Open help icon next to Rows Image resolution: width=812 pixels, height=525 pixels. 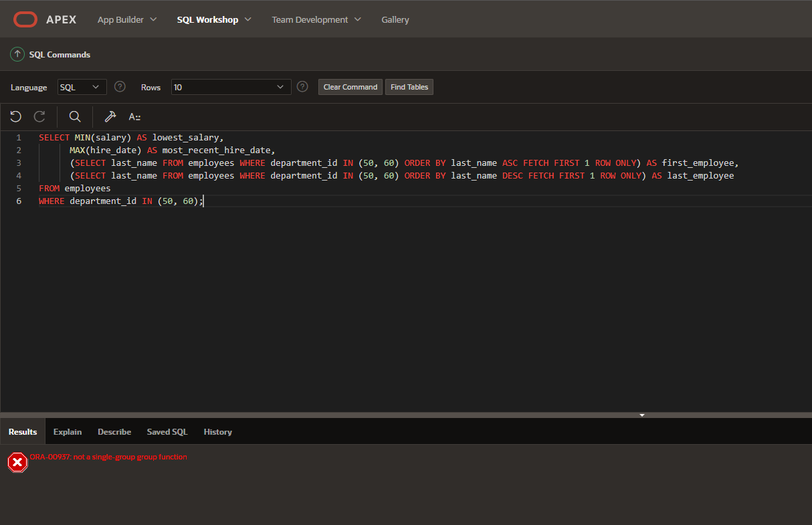(x=302, y=86)
